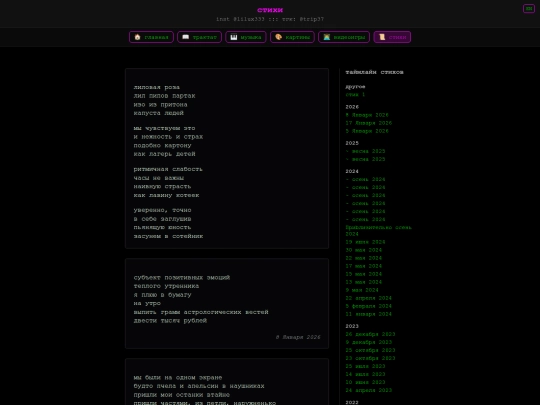
Task: Click the тайmлайн стихов sidebar heading
Action: (374, 72)
